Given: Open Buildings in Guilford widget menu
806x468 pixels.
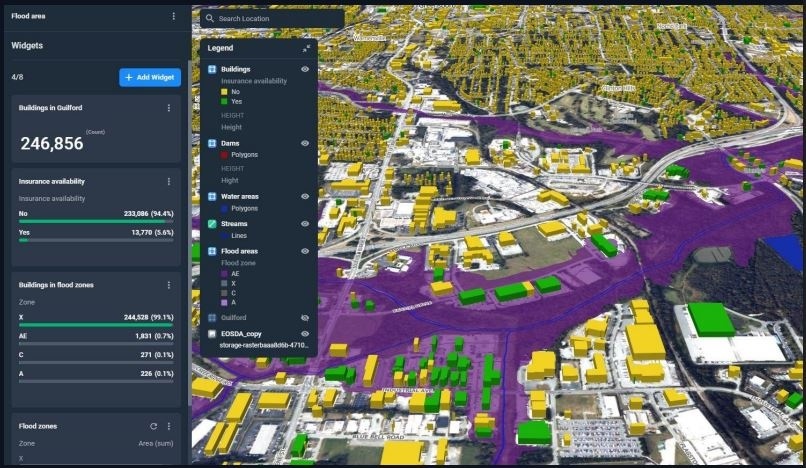Looking at the screenshot, I should (x=169, y=108).
